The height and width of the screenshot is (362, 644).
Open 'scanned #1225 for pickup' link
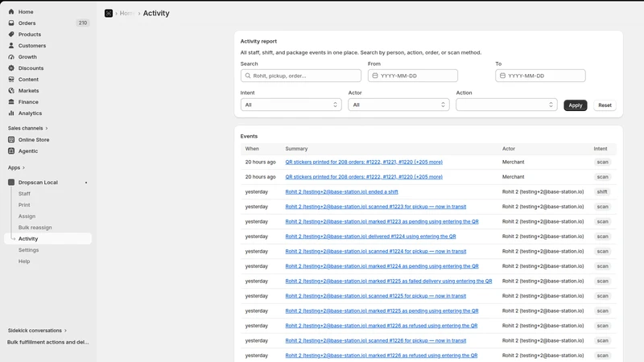tap(376, 296)
